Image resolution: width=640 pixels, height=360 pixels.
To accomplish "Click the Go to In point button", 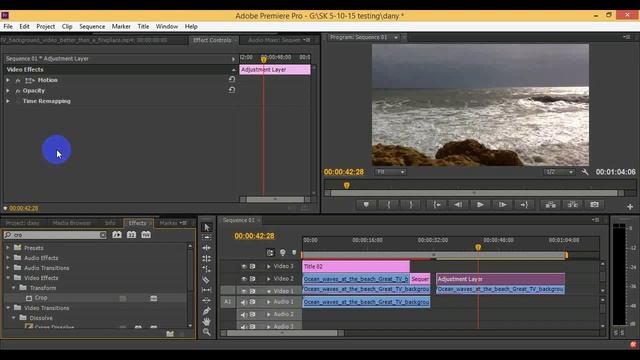I will [437, 204].
